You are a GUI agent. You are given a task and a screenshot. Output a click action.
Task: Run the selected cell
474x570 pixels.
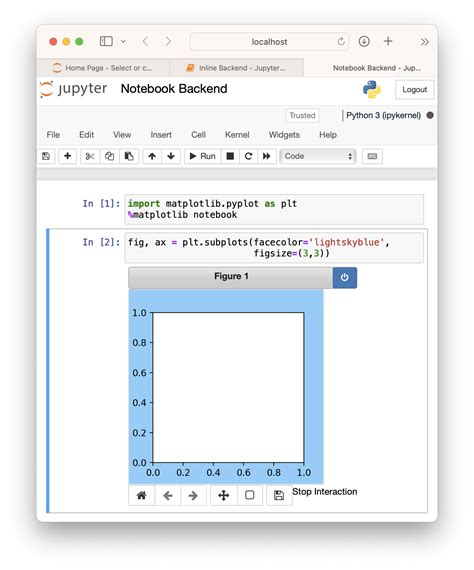point(202,156)
